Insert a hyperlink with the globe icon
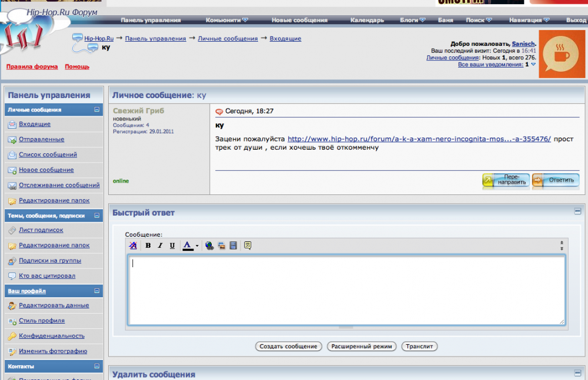This screenshot has width=588, height=380. [209, 246]
